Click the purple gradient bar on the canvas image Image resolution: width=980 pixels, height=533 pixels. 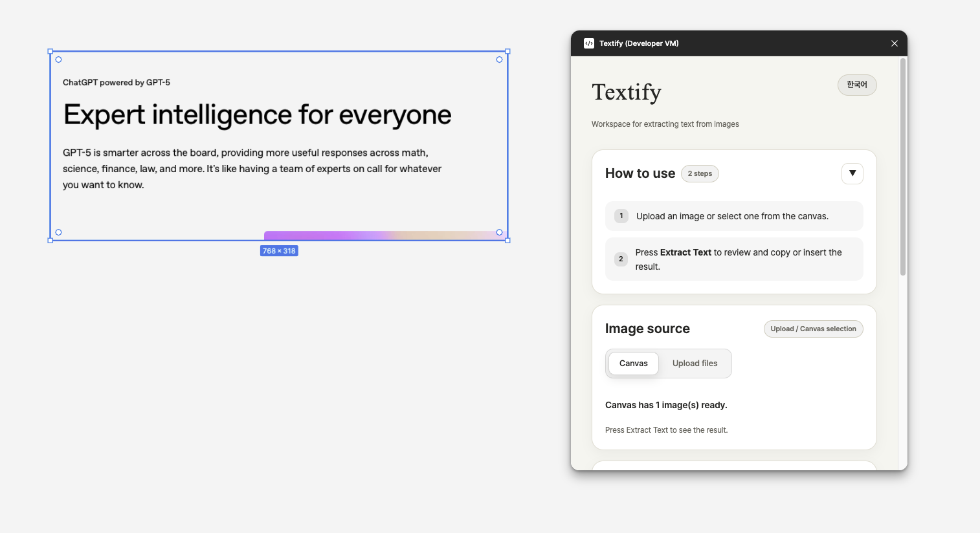click(x=384, y=235)
